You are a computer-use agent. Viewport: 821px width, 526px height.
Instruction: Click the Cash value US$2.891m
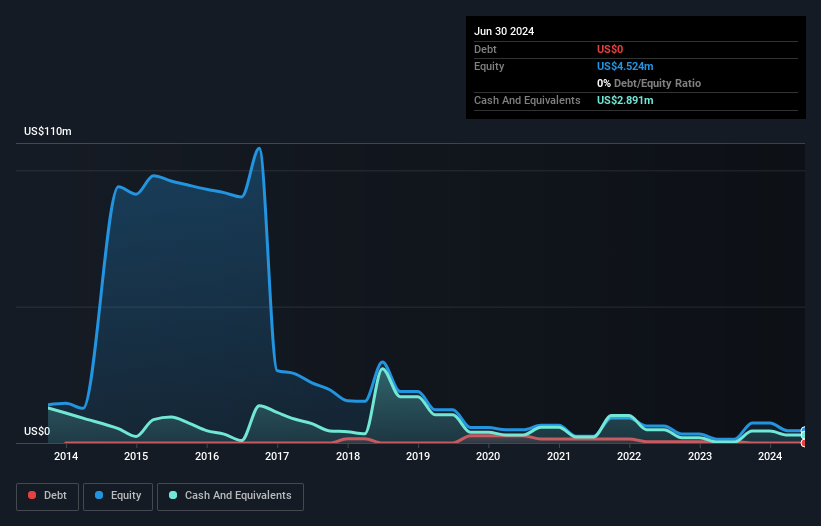[625, 100]
